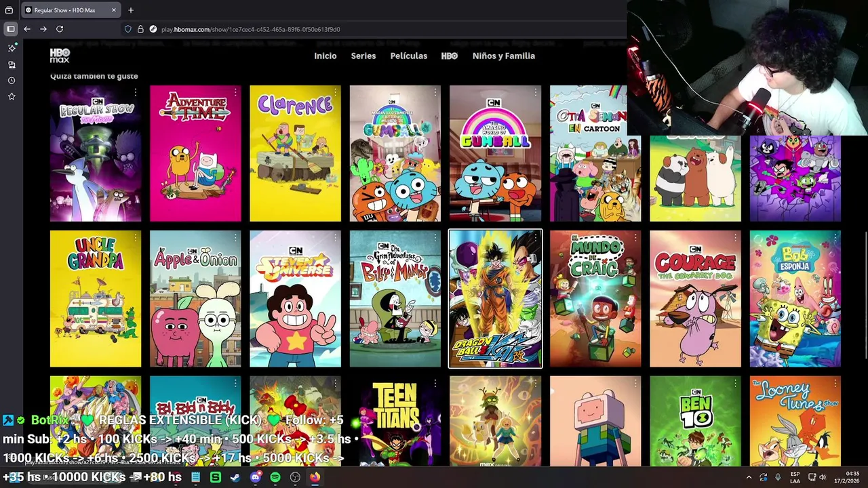Open options dots on the Uncle Grandpa card
The width and height of the screenshot is (868, 488).
click(136, 238)
